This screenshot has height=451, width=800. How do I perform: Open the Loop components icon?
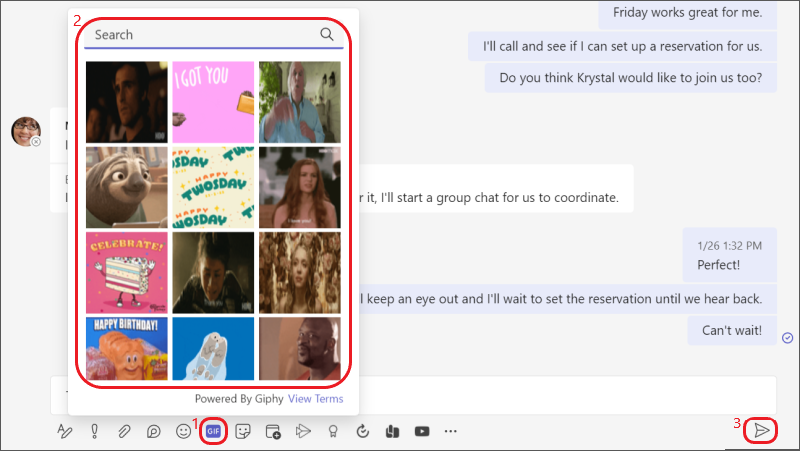[x=154, y=431]
